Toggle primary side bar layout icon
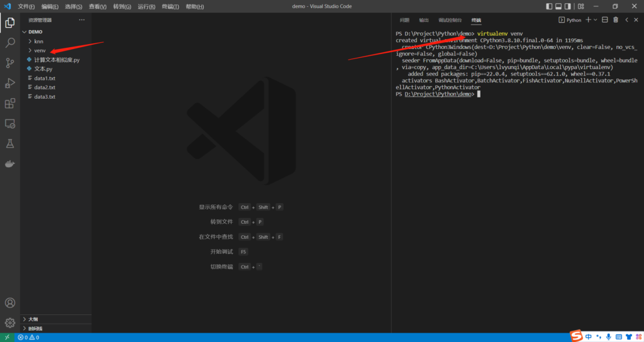 click(549, 6)
